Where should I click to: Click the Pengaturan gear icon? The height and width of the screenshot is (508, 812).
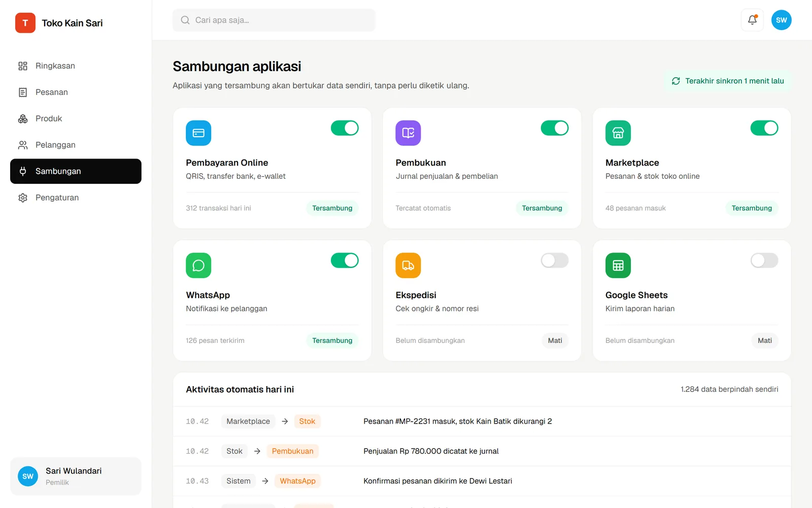pyautogui.click(x=23, y=198)
